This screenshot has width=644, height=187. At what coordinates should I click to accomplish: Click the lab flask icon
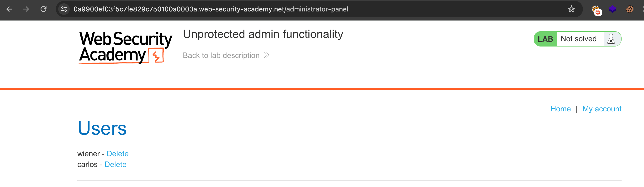[611, 39]
